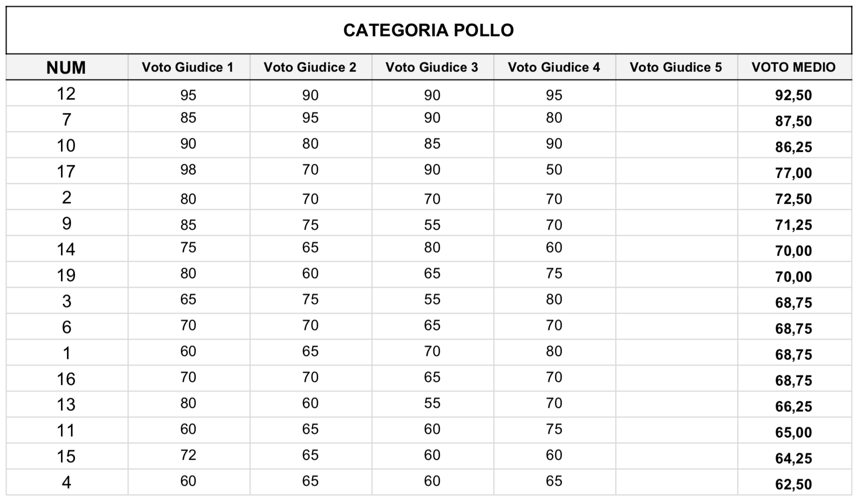Click the CATEGORIA POLLO title cell
Image resolution: width=858 pixels, height=504 pixels.
pos(429,30)
